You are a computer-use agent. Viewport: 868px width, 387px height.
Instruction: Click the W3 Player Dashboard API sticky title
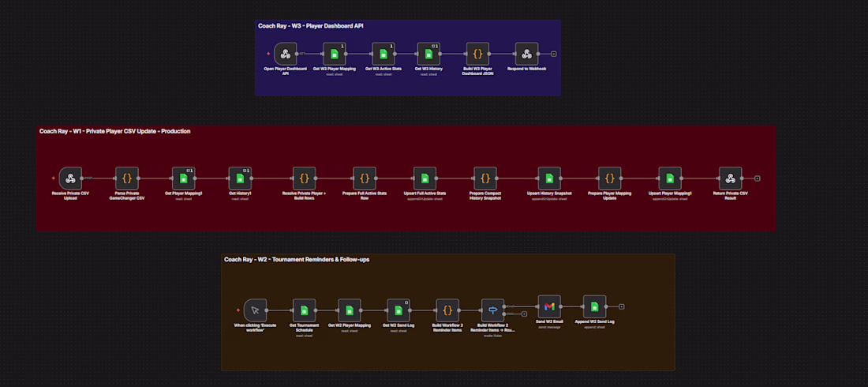[x=311, y=25]
